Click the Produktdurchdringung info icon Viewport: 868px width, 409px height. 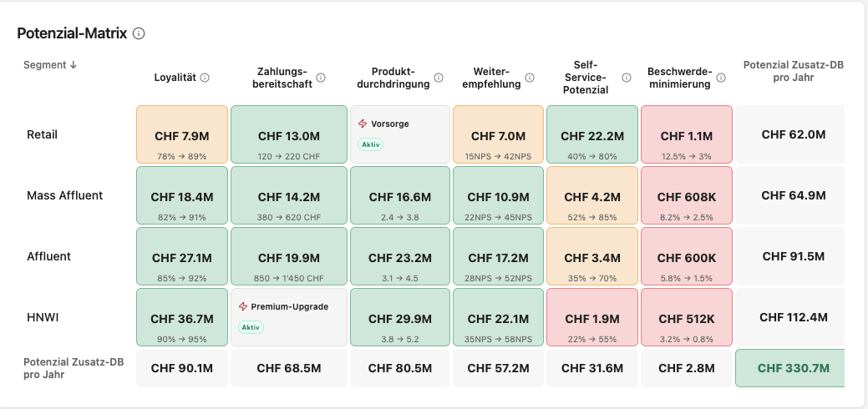[439, 78]
